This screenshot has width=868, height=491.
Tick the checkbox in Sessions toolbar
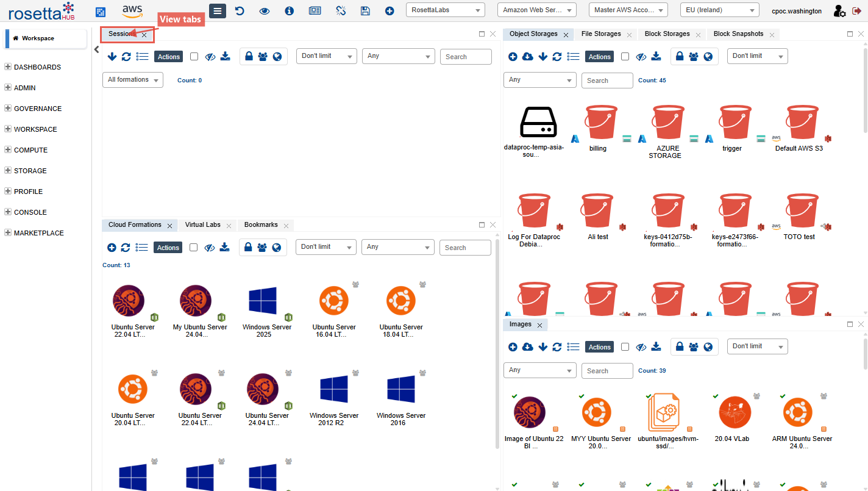click(194, 57)
